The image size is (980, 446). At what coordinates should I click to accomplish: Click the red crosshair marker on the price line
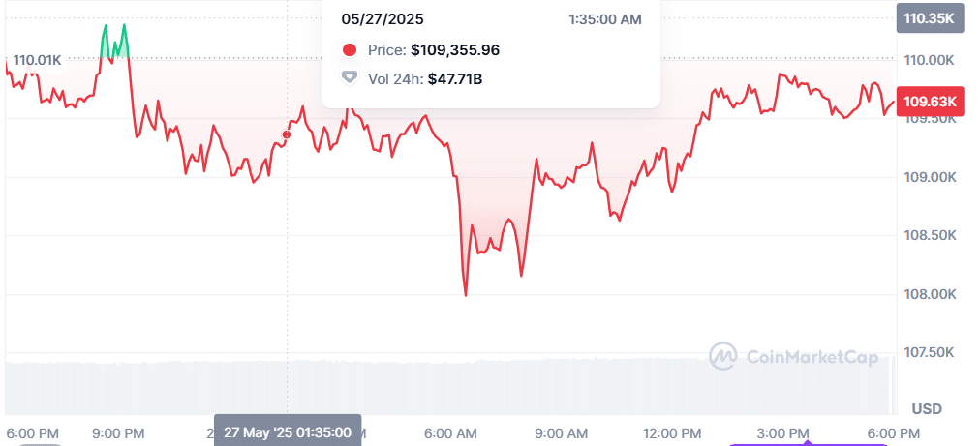click(x=286, y=134)
